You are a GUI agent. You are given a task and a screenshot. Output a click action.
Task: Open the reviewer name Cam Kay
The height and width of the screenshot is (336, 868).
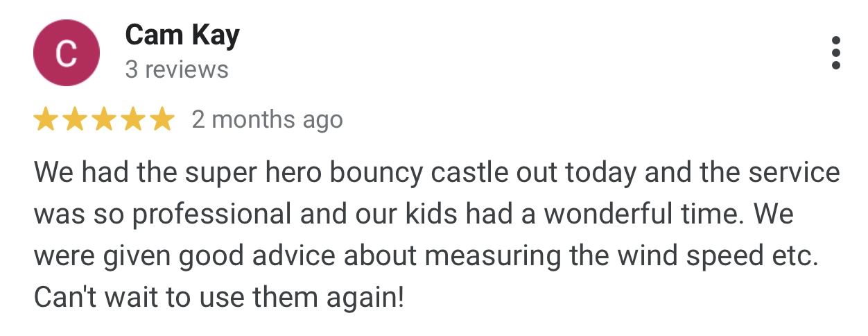coord(182,35)
